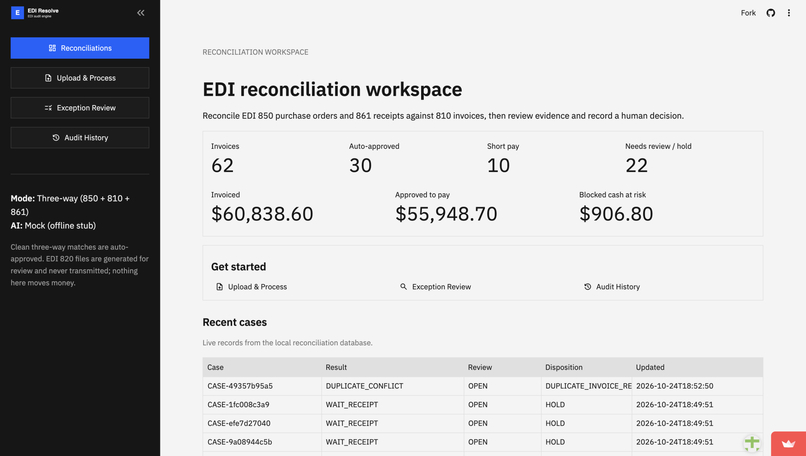Image resolution: width=806 pixels, height=456 pixels.
Task: Click the DUPLICATE_INVOICE_RE disposition cell
Action: click(588, 386)
